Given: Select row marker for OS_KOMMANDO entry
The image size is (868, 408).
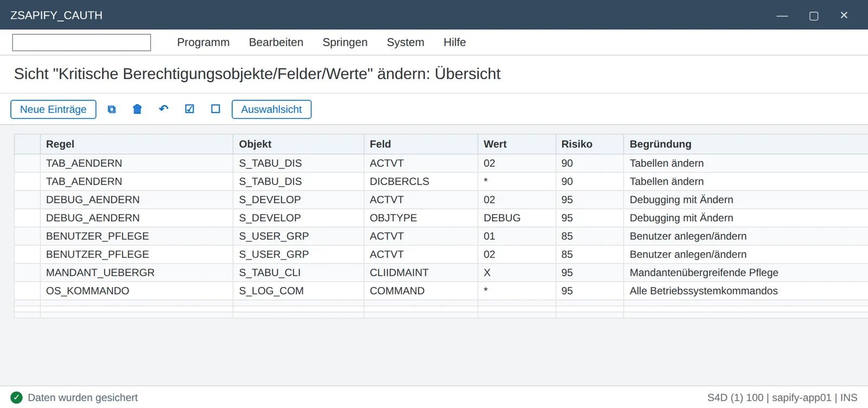Looking at the screenshot, I should [x=27, y=291].
